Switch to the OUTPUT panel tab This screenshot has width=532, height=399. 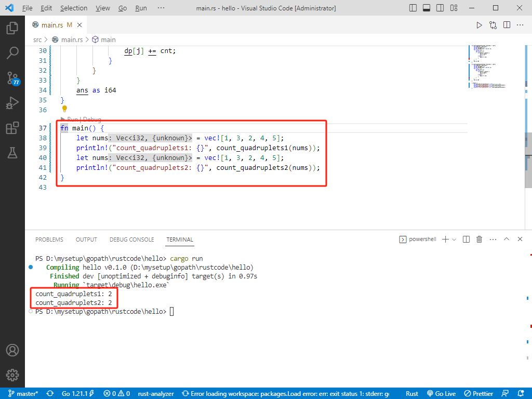coord(86,240)
